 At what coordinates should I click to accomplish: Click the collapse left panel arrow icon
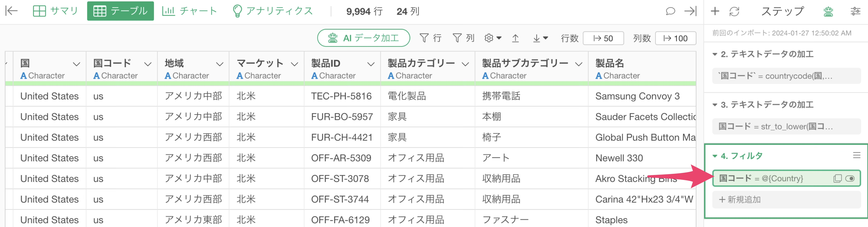click(12, 11)
